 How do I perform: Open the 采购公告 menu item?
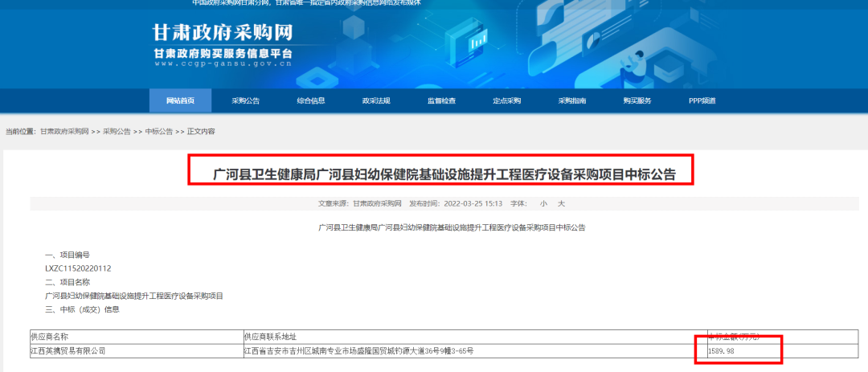245,100
